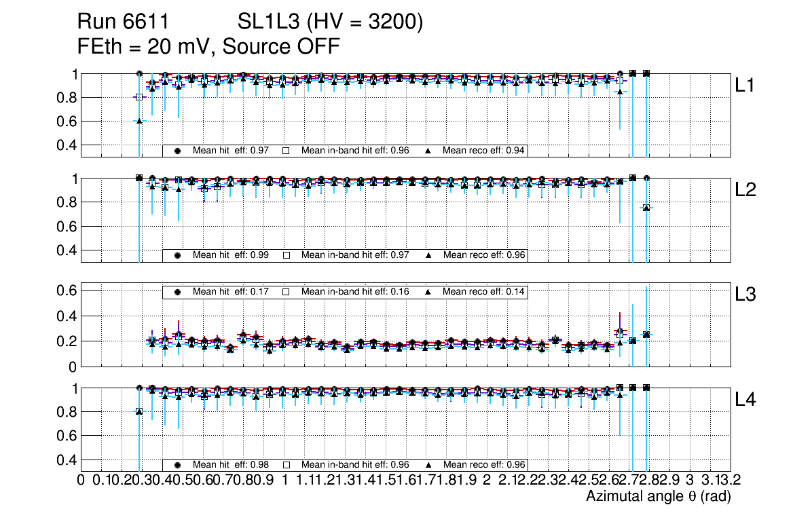
Task: Click 'Mean in-band hit eff: 0.97' in L2 legend
Action: click(x=355, y=255)
